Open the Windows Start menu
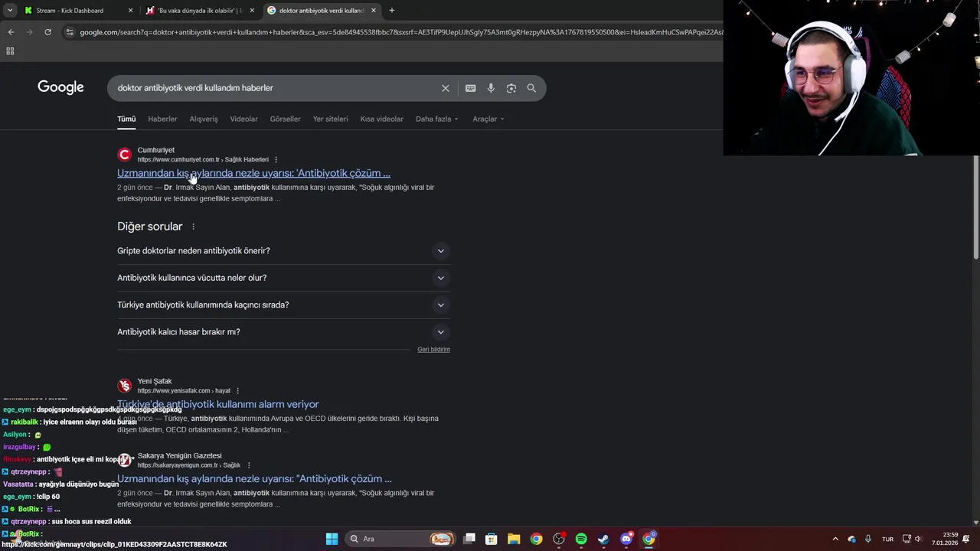 332,539
